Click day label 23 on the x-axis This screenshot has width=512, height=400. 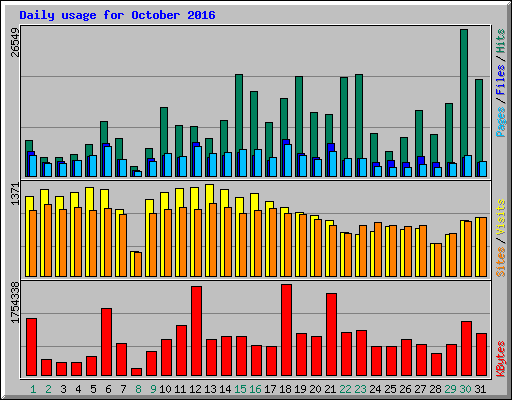pos(360,389)
